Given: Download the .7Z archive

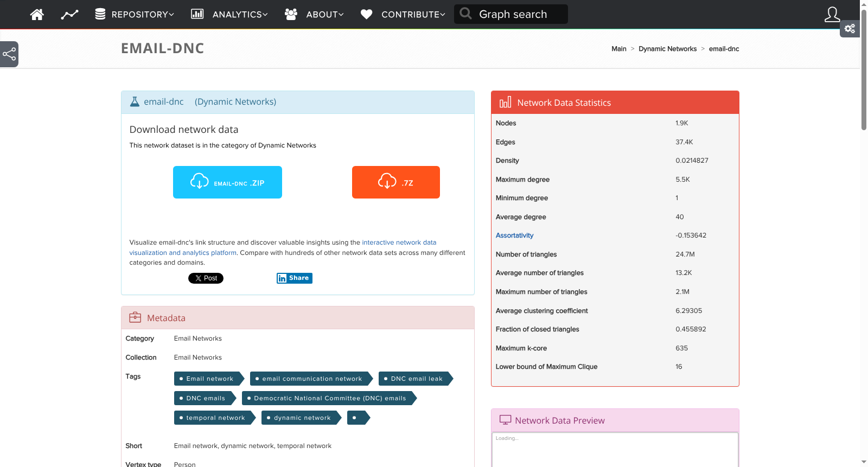Looking at the screenshot, I should [x=396, y=182].
